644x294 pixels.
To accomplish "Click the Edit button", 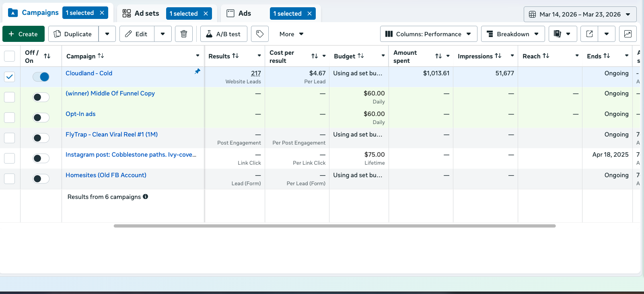I will pos(137,34).
